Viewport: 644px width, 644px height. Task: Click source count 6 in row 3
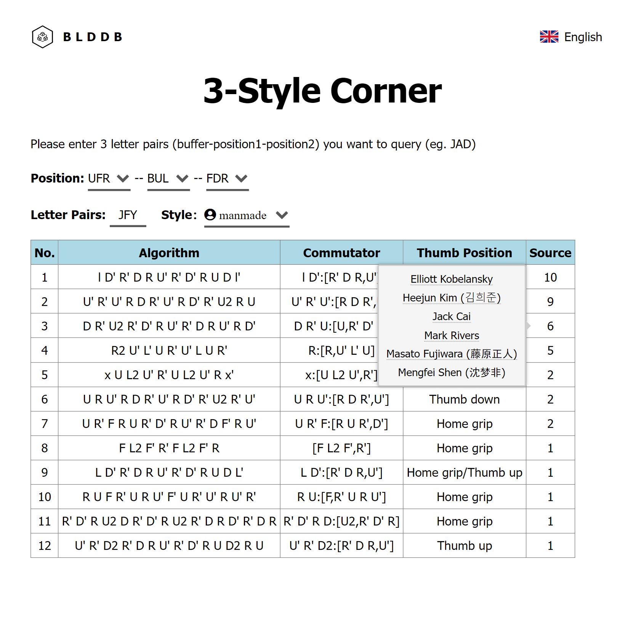click(550, 326)
